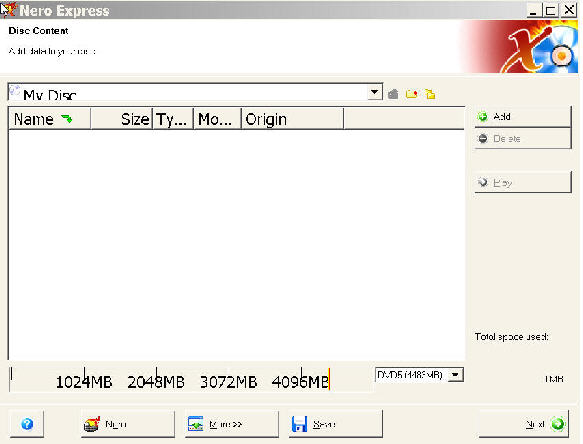The height and width of the screenshot is (444, 583).
Task: Sort list by Size column header
Action: [121, 119]
